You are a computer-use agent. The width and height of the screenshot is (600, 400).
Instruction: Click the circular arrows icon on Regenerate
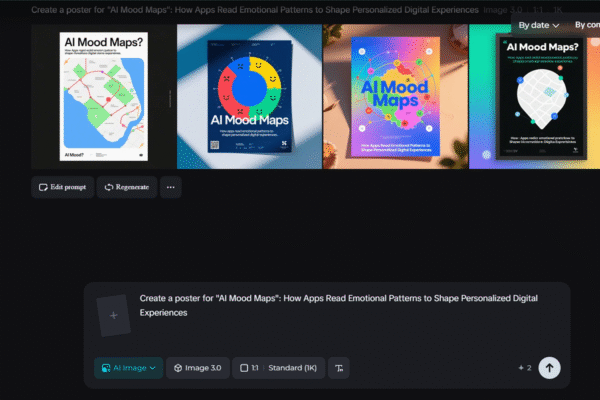click(x=109, y=187)
